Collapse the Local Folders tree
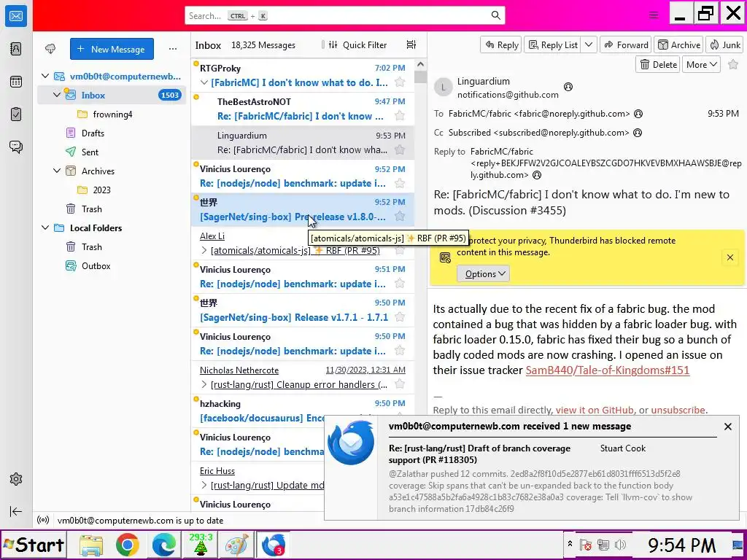 tap(45, 227)
